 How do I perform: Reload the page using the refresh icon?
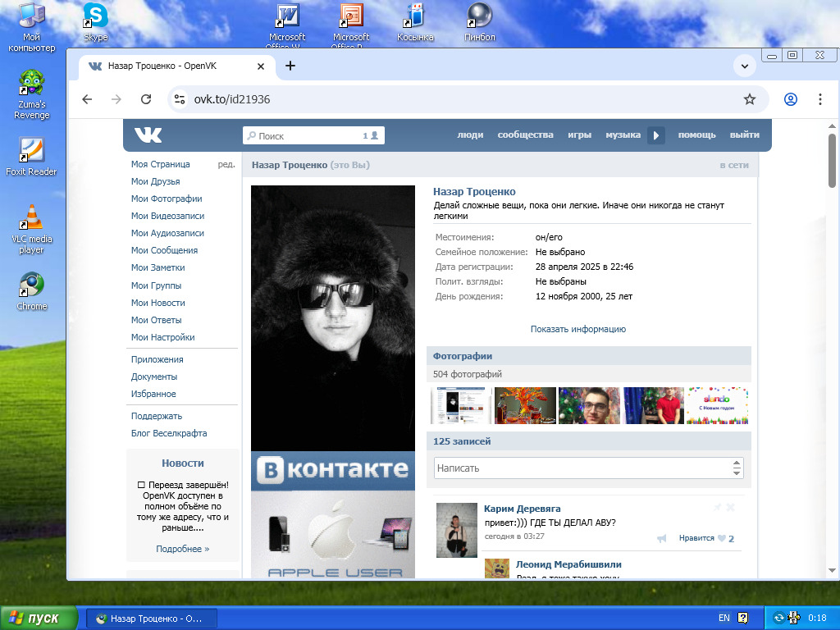(x=146, y=99)
